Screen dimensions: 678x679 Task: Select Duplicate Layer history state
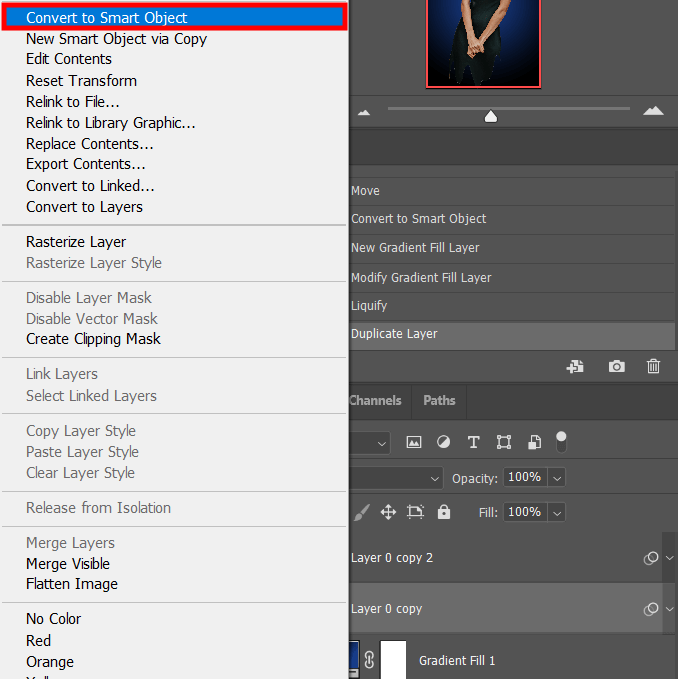(x=513, y=334)
